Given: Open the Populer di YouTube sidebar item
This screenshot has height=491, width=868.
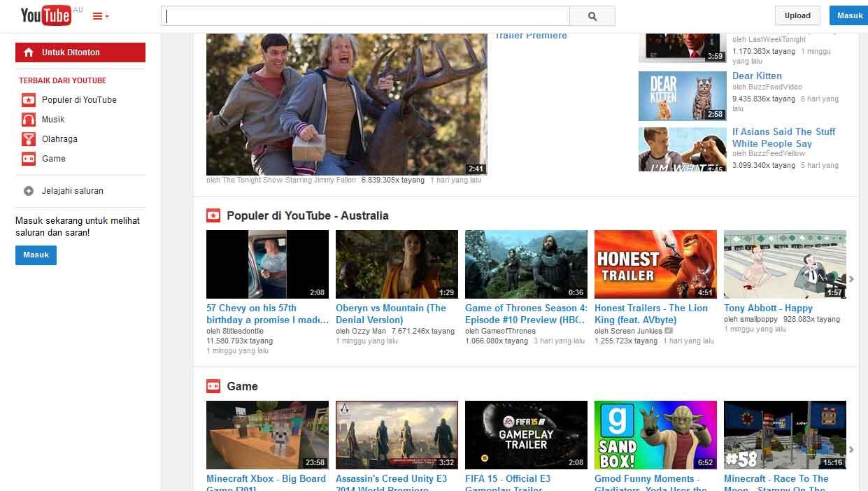Looking at the screenshot, I should pyautogui.click(x=79, y=100).
